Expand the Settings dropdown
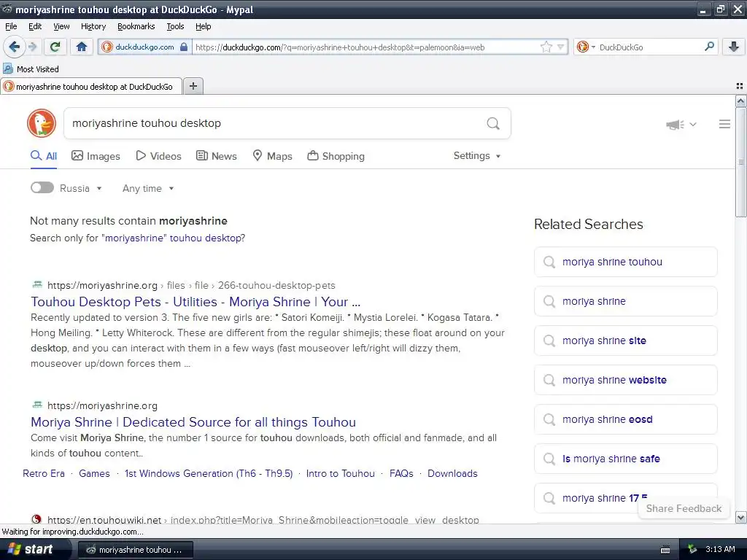The height and width of the screenshot is (560, 747). pyautogui.click(x=477, y=156)
